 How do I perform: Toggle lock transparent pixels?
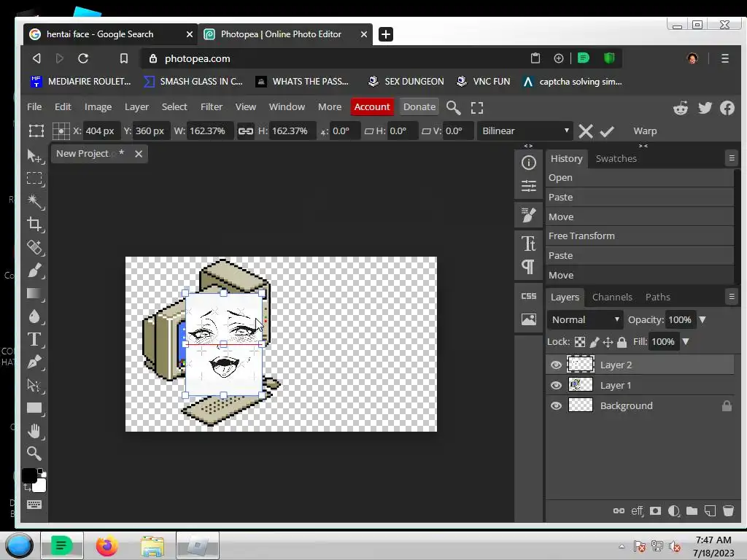tap(580, 342)
